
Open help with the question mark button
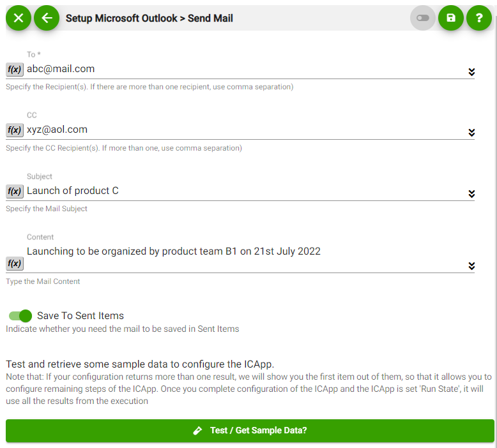point(479,18)
